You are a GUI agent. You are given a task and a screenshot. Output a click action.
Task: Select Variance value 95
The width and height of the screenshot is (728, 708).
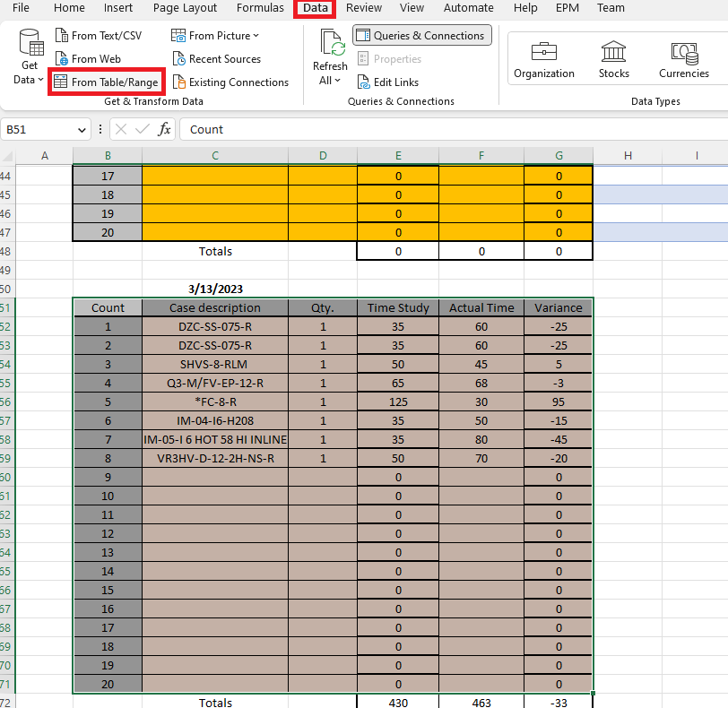[558, 401]
